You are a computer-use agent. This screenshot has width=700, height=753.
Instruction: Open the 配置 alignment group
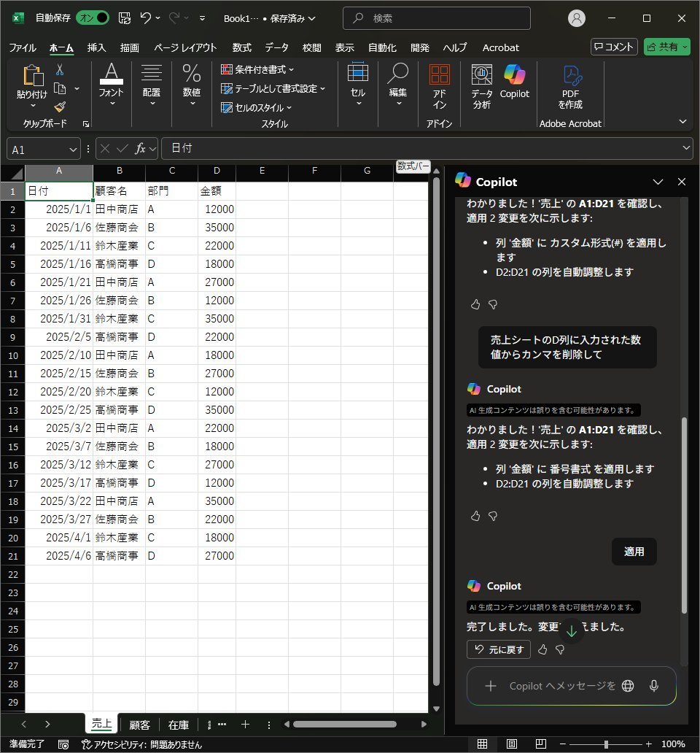point(152,85)
